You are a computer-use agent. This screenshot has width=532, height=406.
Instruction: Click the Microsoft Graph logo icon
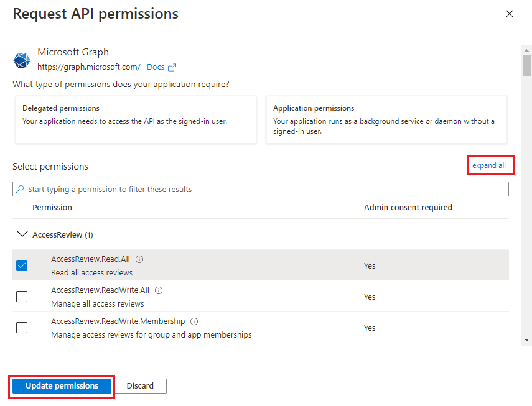pos(21,60)
